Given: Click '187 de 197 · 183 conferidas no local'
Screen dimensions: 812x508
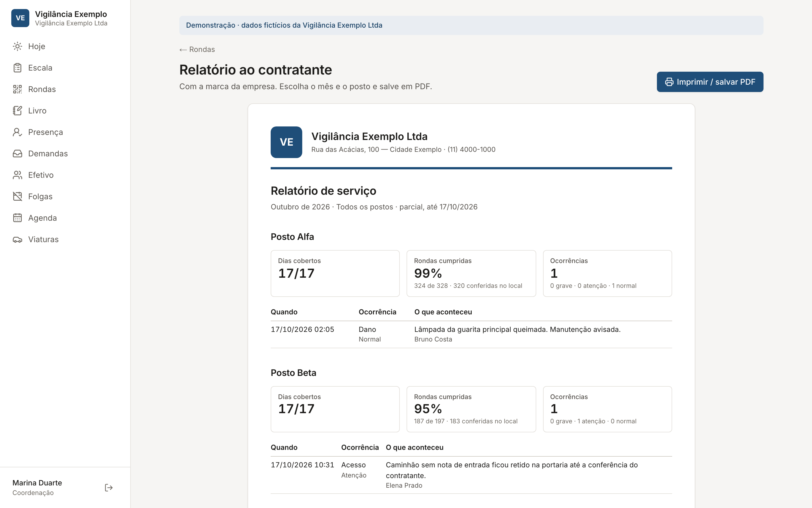Looking at the screenshot, I should point(466,421).
